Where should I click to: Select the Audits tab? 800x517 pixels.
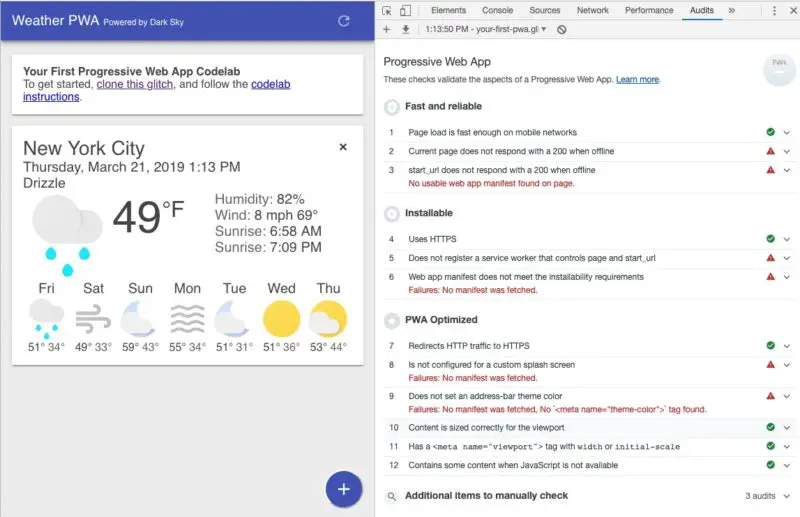pyautogui.click(x=702, y=10)
